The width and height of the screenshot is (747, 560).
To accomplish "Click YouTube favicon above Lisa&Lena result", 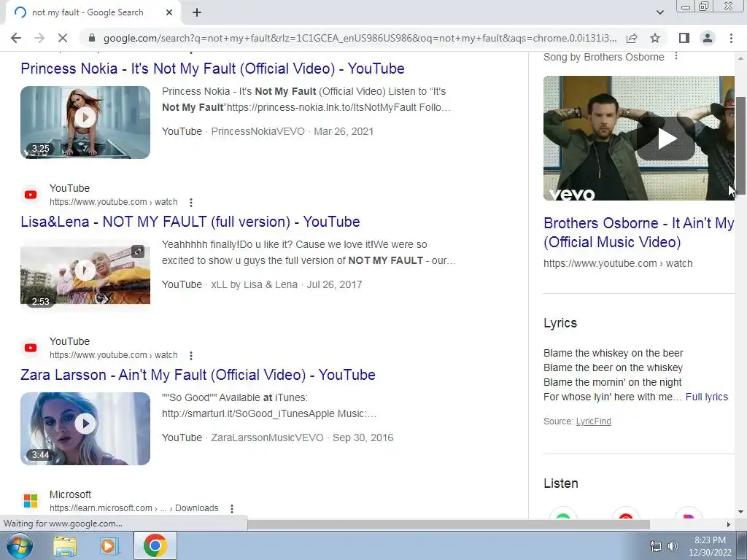I will point(31,195).
